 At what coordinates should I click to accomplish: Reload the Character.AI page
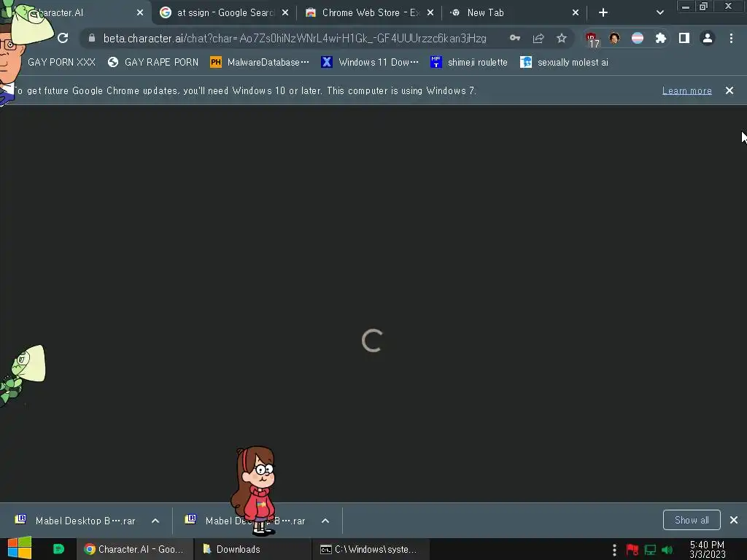click(63, 38)
